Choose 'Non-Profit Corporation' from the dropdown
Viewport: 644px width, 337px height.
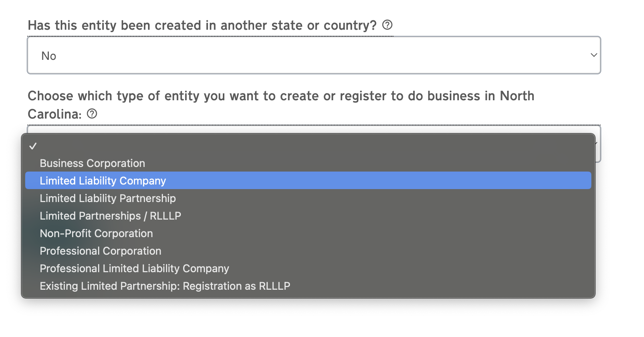[96, 233]
